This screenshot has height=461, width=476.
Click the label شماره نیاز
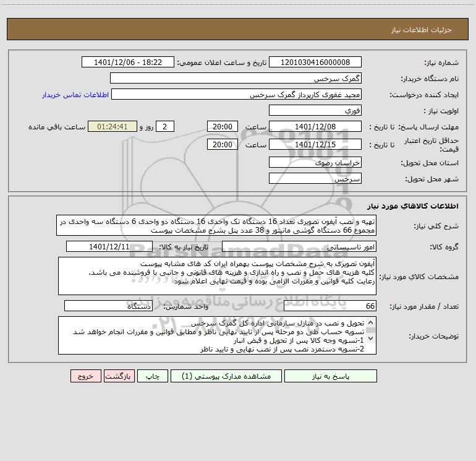(x=441, y=62)
